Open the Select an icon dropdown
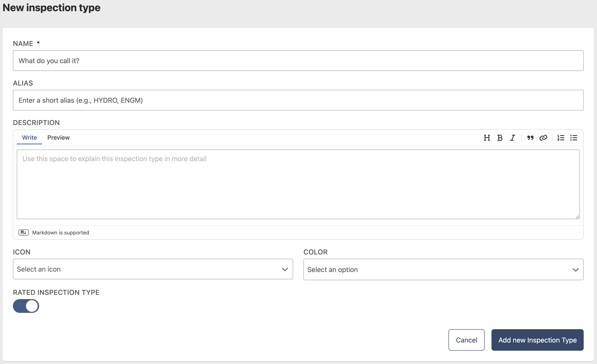597x364 pixels. point(153,269)
